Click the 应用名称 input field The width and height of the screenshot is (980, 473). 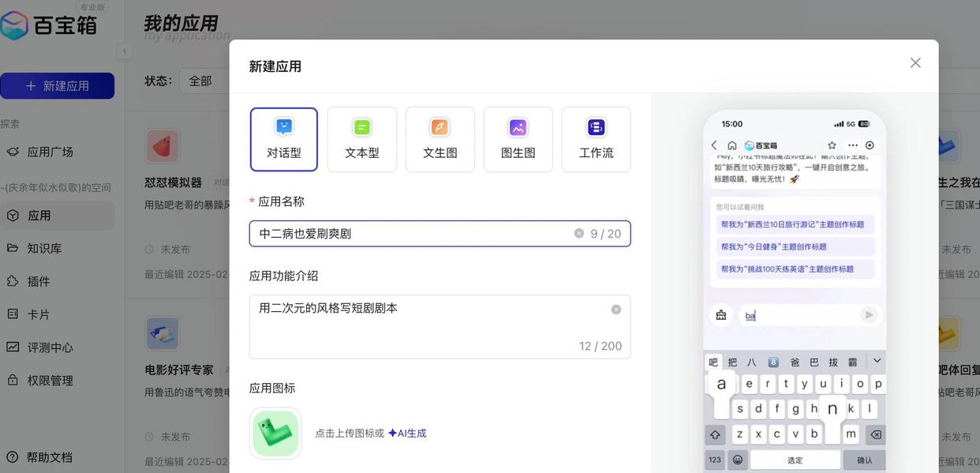[x=410, y=234]
